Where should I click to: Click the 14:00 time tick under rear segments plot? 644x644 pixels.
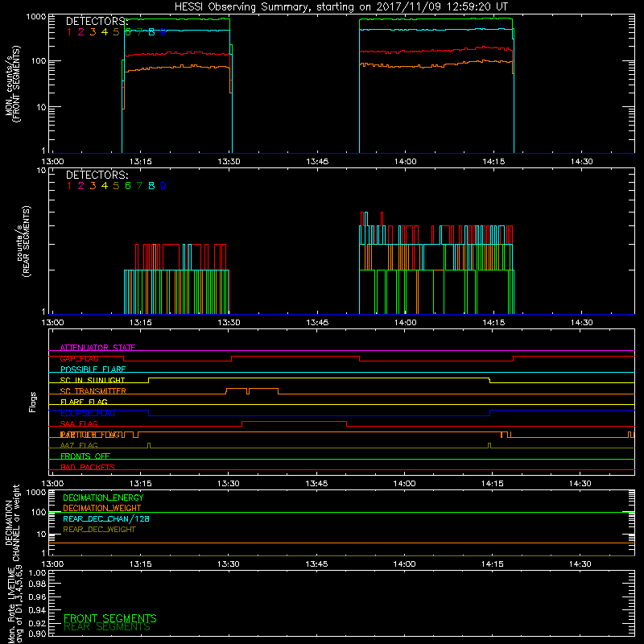(406, 323)
